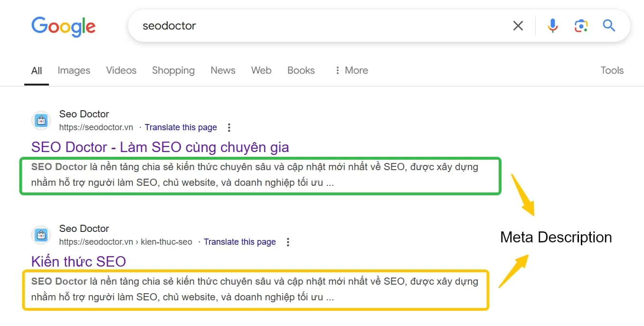Screen dimensions: 644x326
Task: Switch to the Images tab
Action: 74,70
